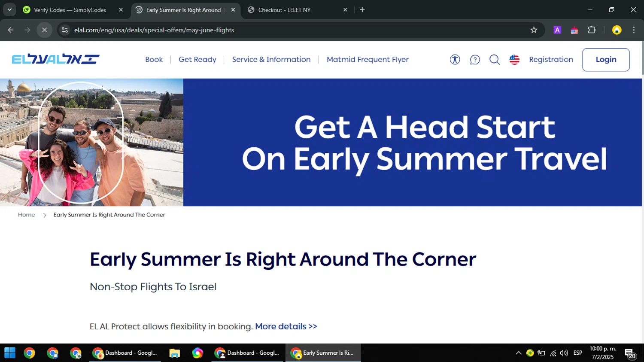Open the clock and calendar flyout
This screenshot has height=362, width=644.
(x=603, y=353)
